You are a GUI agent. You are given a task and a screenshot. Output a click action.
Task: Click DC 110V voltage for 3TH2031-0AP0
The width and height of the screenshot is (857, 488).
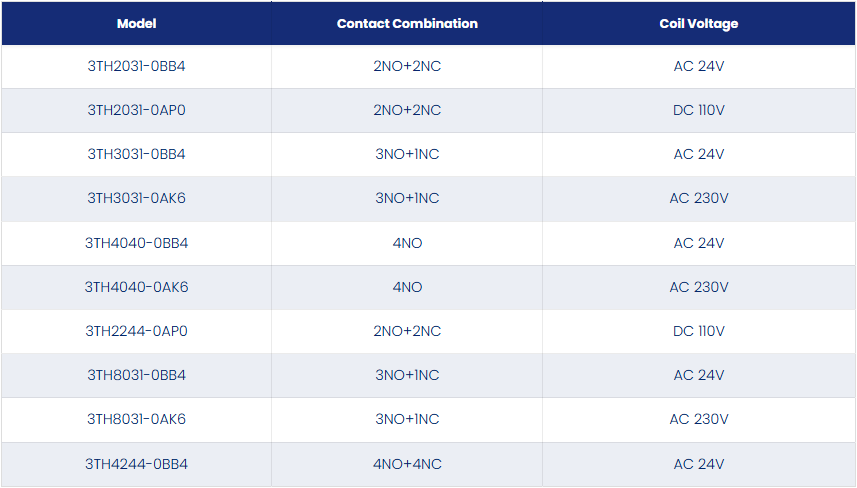click(x=698, y=110)
